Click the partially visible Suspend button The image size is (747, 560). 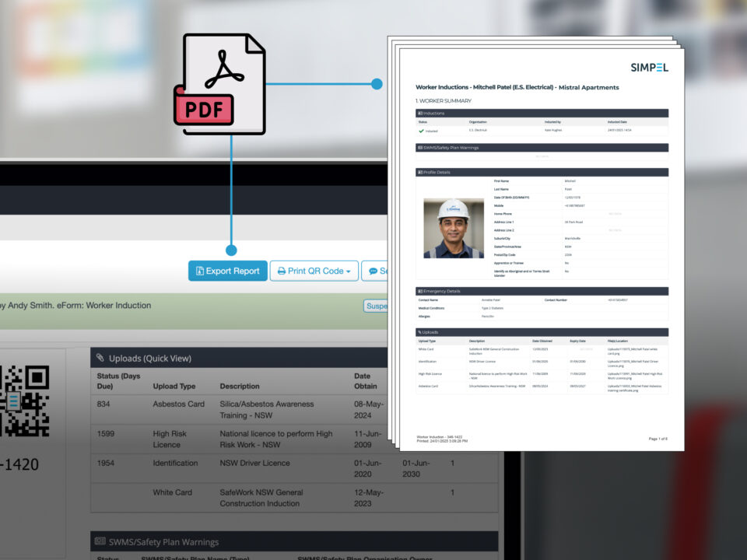tap(375, 306)
